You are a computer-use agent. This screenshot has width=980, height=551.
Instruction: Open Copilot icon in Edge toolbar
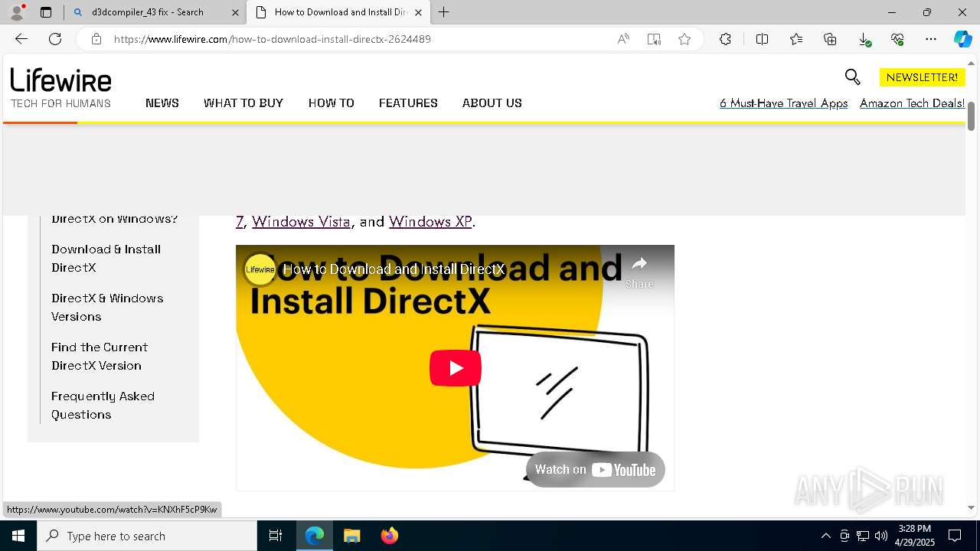pyautogui.click(x=962, y=39)
